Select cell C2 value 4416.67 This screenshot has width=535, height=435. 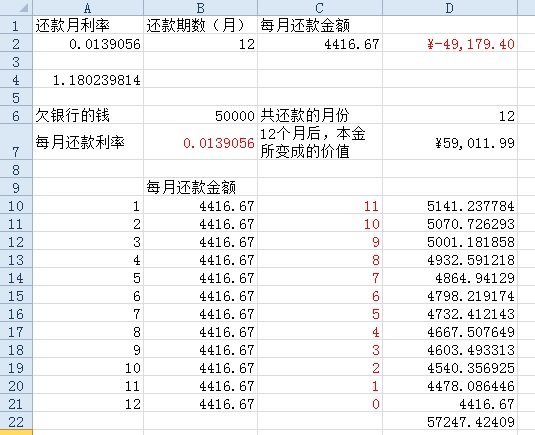coord(320,44)
